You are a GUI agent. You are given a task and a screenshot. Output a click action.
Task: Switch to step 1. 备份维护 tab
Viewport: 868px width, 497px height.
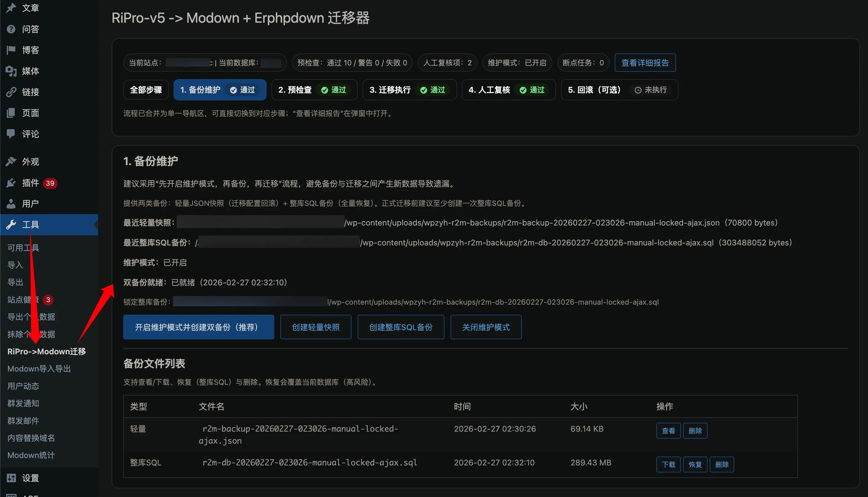point(220,90)
